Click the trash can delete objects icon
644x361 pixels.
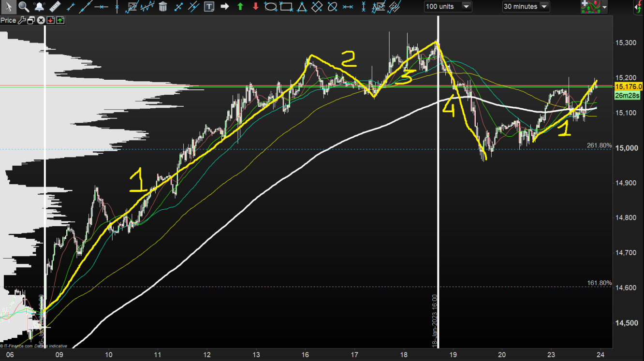tap(163, 7)
